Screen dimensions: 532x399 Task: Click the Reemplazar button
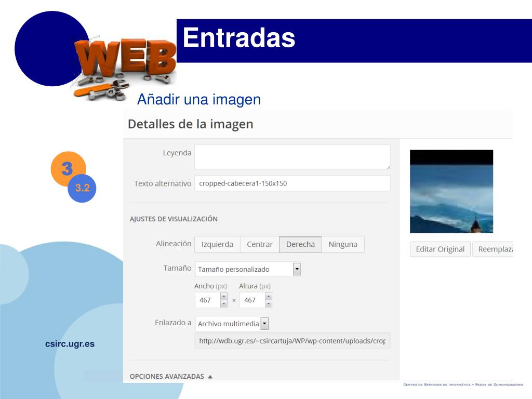pyautogui.click(x=493, y=249)
